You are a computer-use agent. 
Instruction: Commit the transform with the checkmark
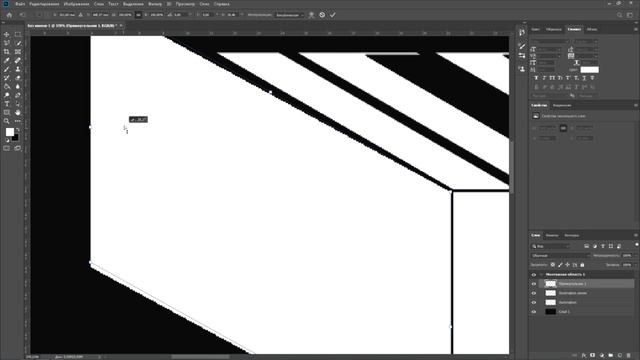coord(333,15)
